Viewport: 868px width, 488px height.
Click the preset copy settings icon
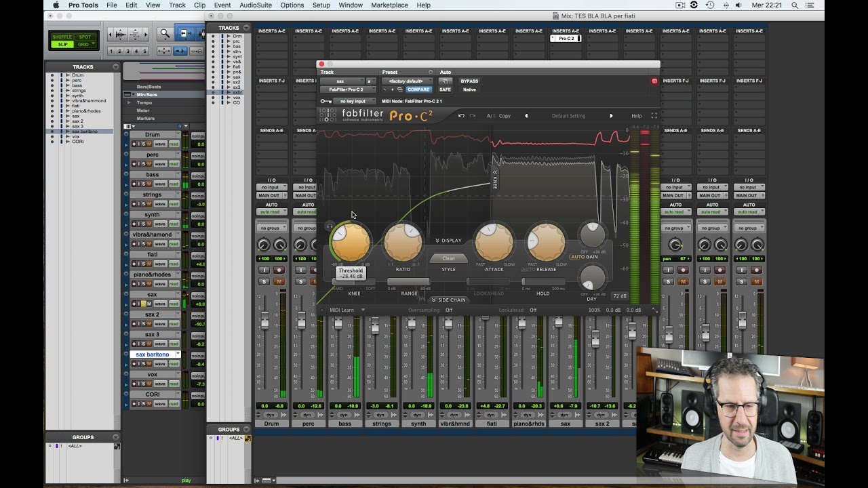(400, 89)
